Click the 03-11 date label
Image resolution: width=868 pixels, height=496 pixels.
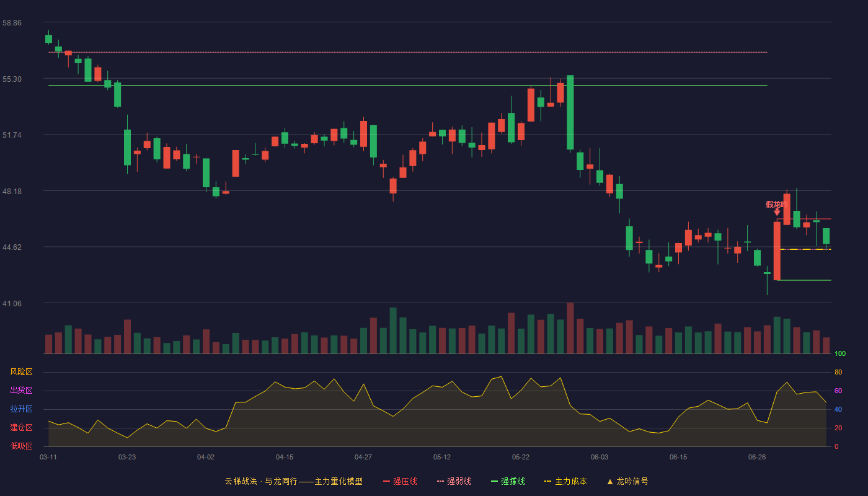48,457
